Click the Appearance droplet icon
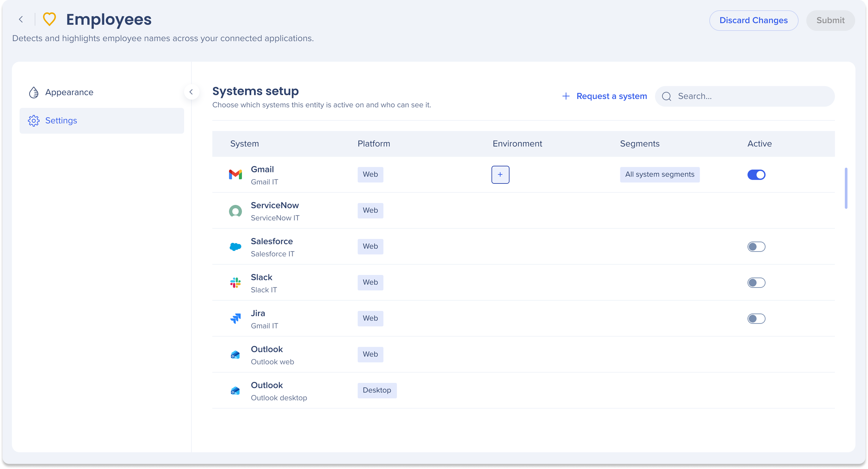The height and width of the screenshot is (469, 868). [x=34, y=92]
